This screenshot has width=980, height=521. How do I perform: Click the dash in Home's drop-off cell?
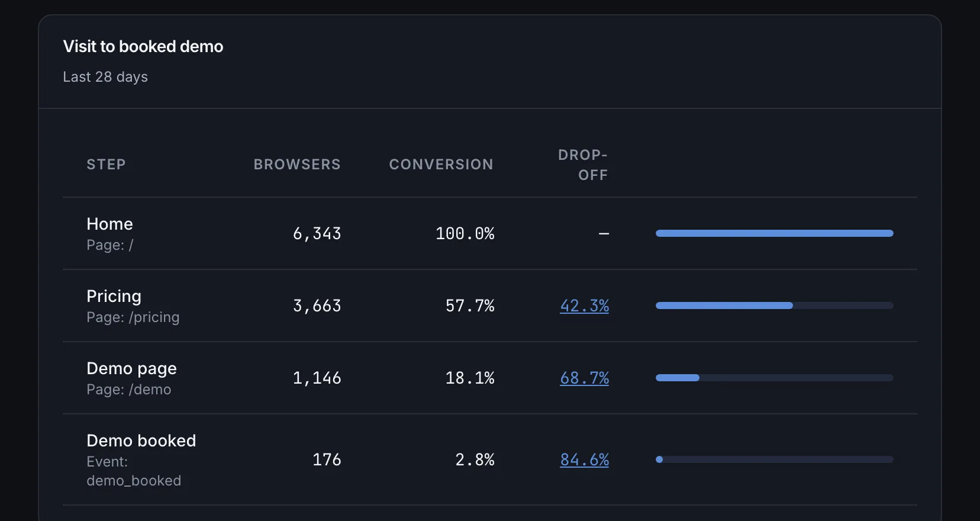tap(604, 234)
